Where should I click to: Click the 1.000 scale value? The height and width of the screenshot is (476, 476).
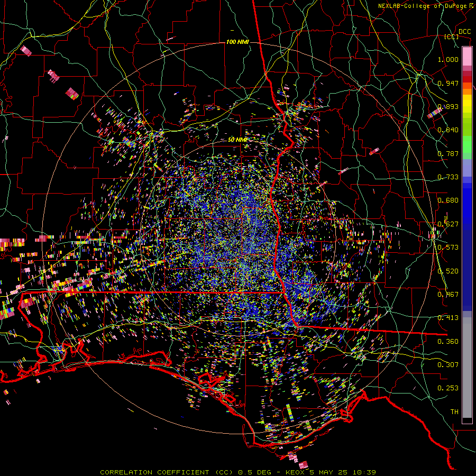(x=448, y=59)
